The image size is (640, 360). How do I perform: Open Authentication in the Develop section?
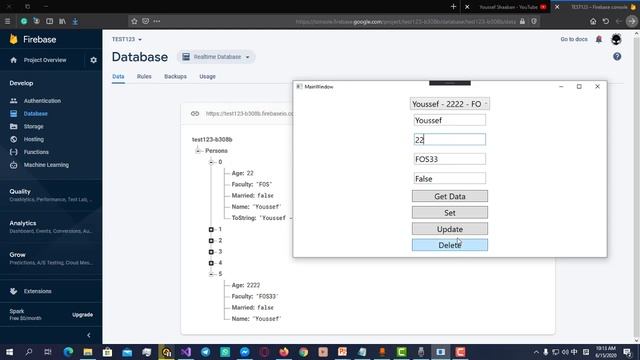coord(42,100)
